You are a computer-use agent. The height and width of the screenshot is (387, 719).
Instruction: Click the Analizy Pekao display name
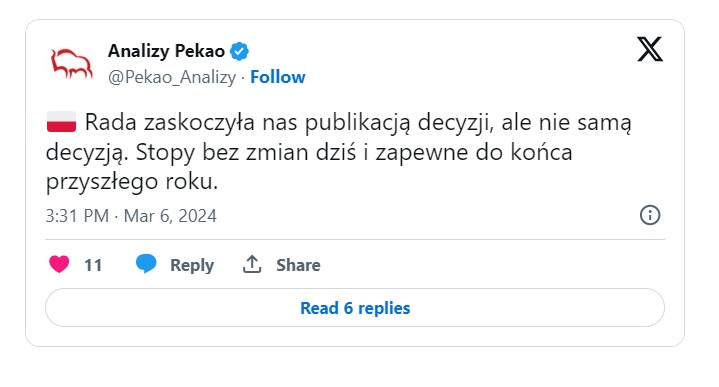(166, 51)
